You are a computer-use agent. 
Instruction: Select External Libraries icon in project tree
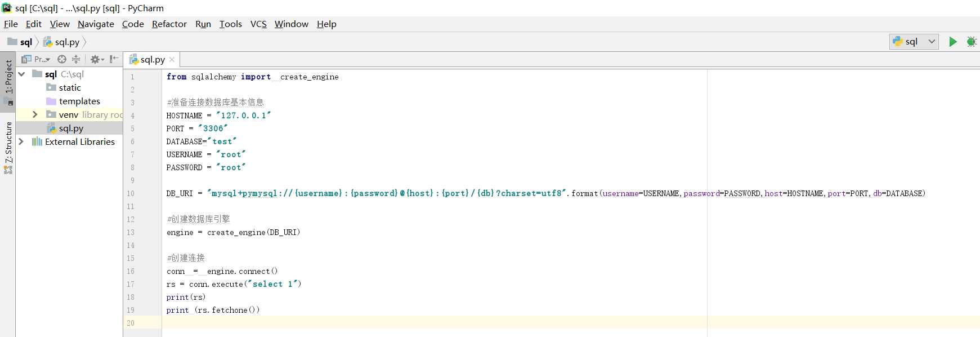tap(37, 141)
